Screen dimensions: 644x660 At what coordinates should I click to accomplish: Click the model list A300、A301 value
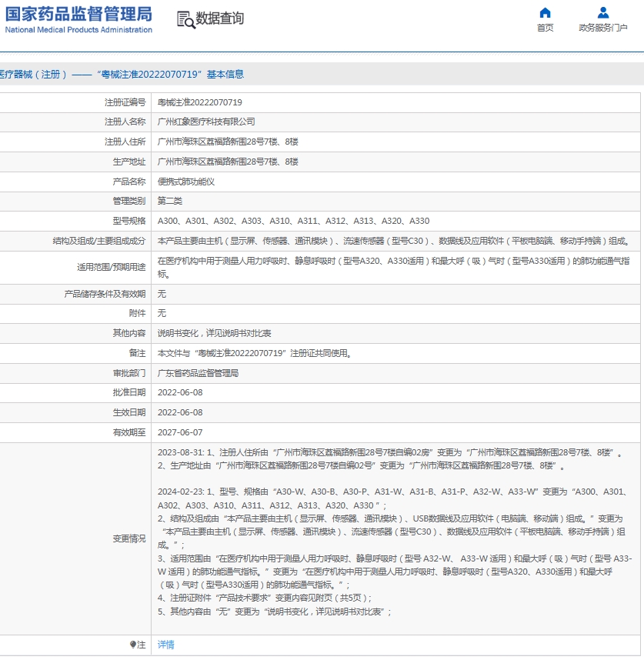[293, 221]
